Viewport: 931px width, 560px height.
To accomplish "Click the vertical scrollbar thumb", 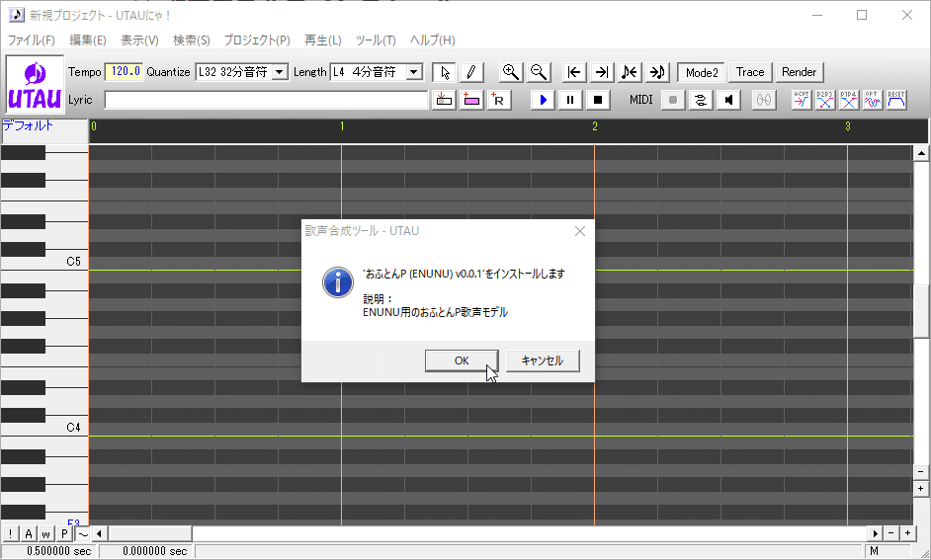I will (921, 310).
